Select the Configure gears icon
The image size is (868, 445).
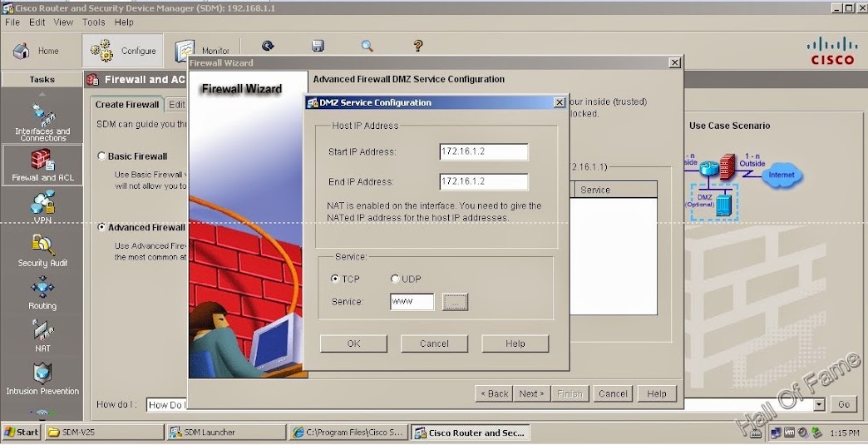tap(101, 51)
